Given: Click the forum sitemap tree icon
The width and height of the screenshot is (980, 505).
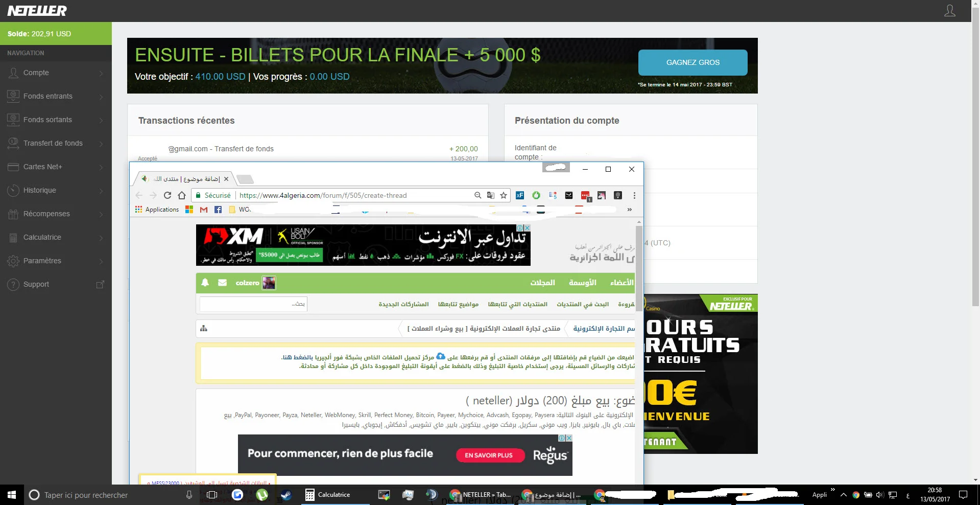Looking at the screenshot, I should 204,329.
